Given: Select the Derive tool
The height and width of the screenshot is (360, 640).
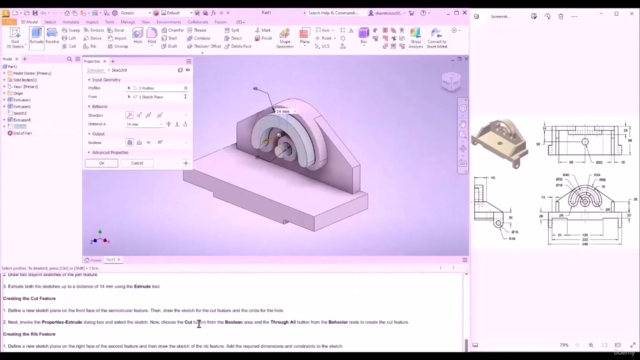Looking at the screenshot, I should click(93, 38).
